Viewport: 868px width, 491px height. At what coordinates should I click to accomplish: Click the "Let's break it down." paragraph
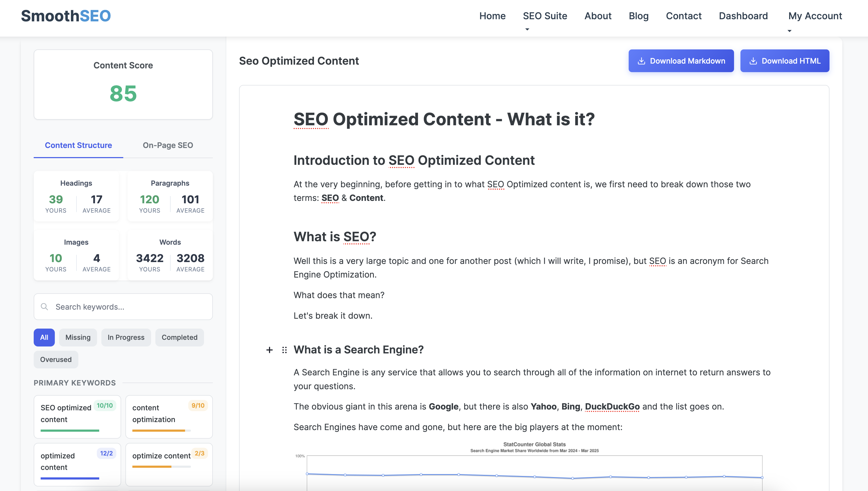pos(333,316)
